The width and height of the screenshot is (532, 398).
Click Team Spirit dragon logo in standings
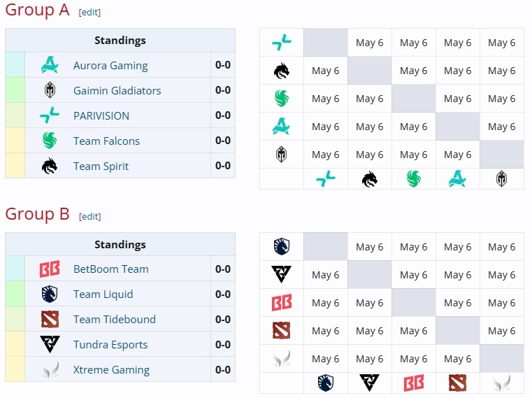click(50, 166)
